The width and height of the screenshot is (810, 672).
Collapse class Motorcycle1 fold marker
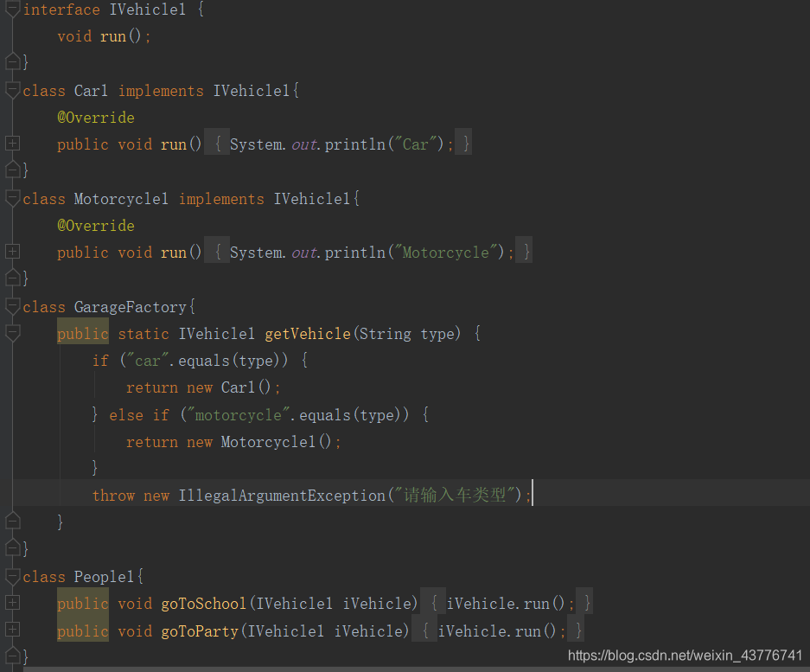pos(12,198)
